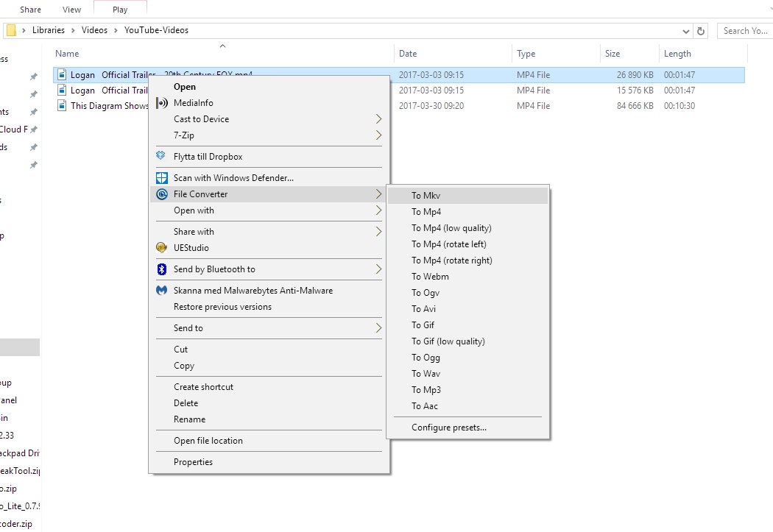Choose To Mp4 (rotate left) preset
The image size is (773, 532).
[467, 244]
